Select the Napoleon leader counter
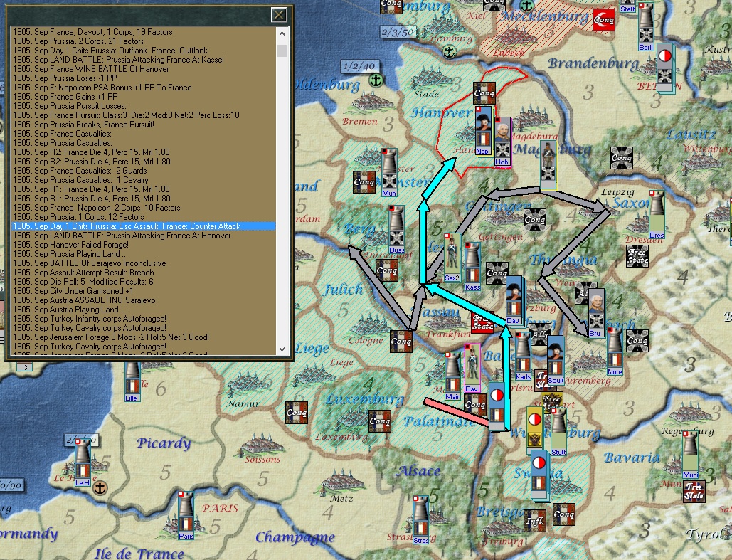Viewport: 732px width, 560px height. click(484, 131)
